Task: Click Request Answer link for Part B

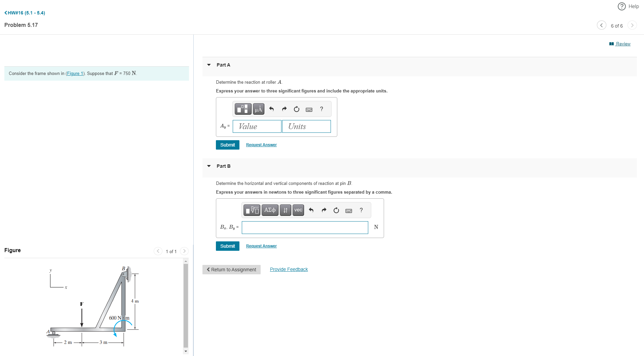Action: coord(261,246)
